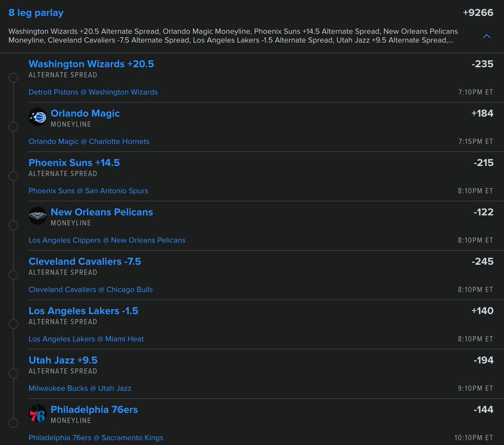Select New Orleans Pelicans moneyline title
The image size is (504, 445).
coord(102,212)
